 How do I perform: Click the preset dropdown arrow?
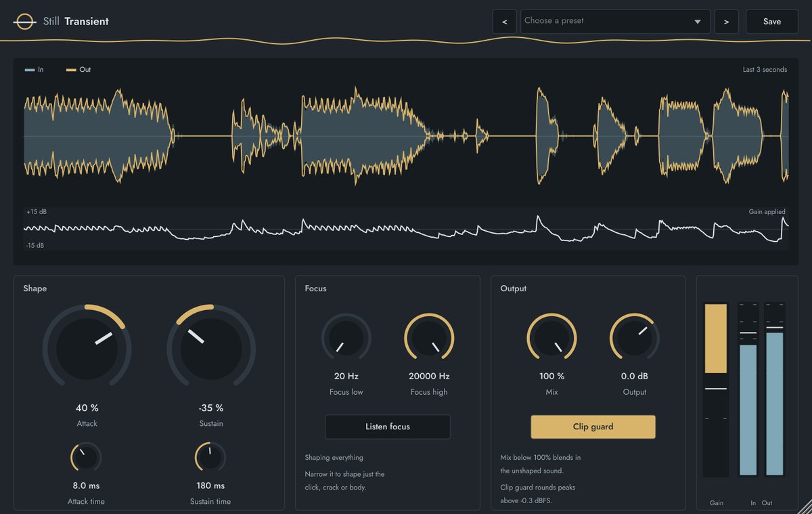click(x=698, y=22)
